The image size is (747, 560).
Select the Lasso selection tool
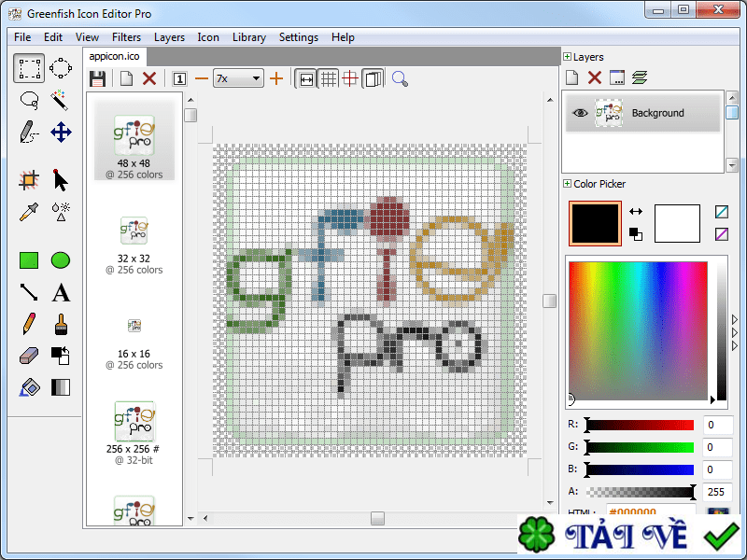29,100
